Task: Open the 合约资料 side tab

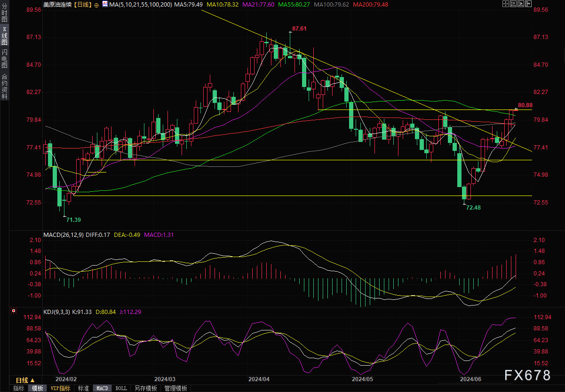Action: point(5,86)
